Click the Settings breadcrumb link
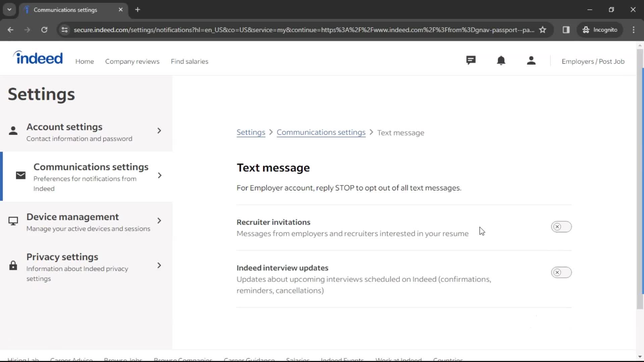 tap(251, 132)
